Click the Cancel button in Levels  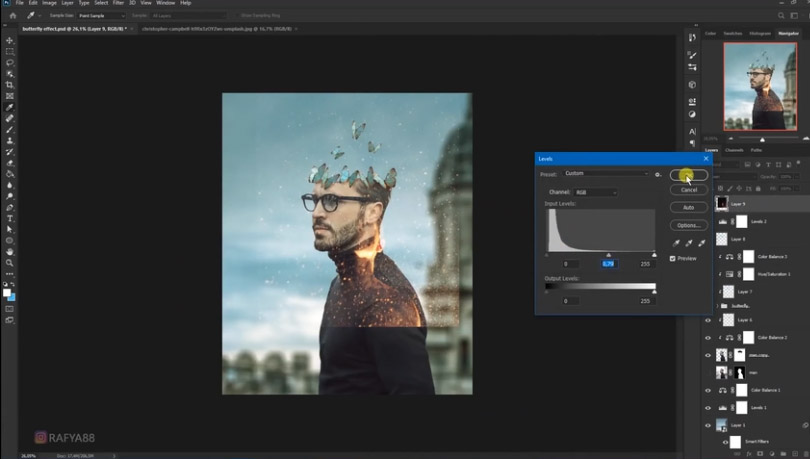point(689,190)
